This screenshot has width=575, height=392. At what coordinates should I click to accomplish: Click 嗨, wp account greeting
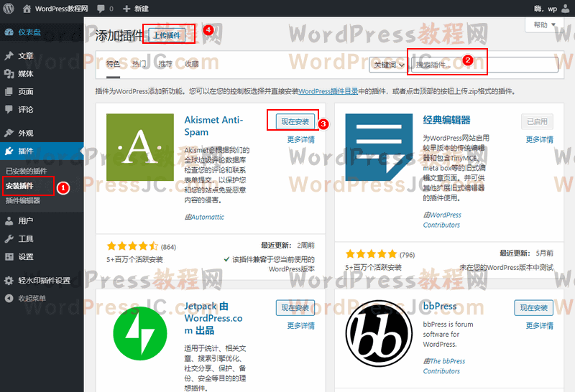[546, 9]
